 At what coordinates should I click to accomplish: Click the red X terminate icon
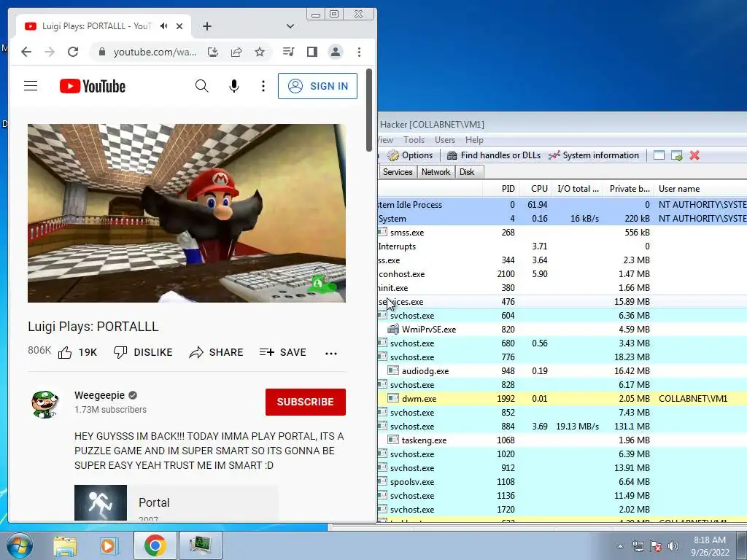(x=694, y=155)
